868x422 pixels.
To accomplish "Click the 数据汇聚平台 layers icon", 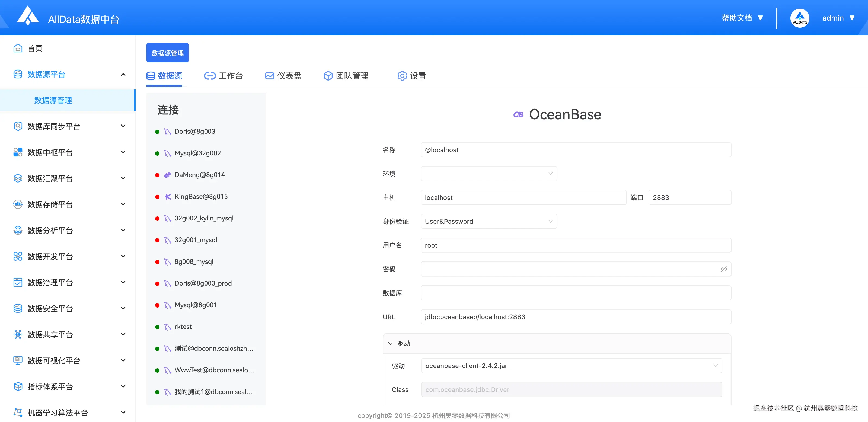I will (x=18, y=178).
